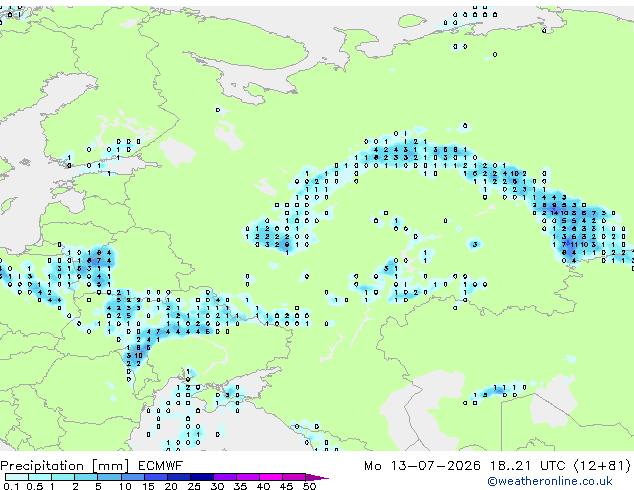This screenshot has width=634, height=490.
Task: Click the 5 to 10 mm legend swatch
Action: (109, 477)
